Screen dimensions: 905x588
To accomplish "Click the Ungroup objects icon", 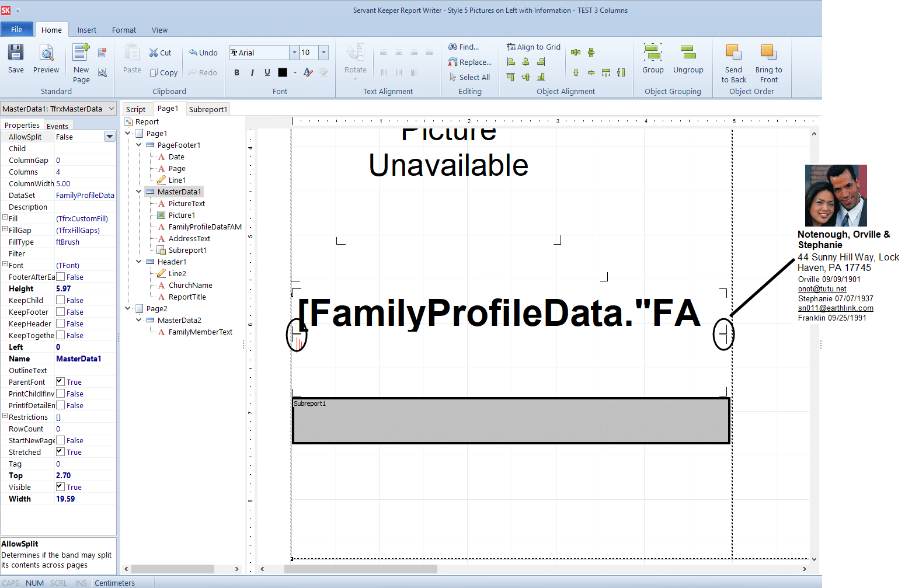I will pos(688,58).
